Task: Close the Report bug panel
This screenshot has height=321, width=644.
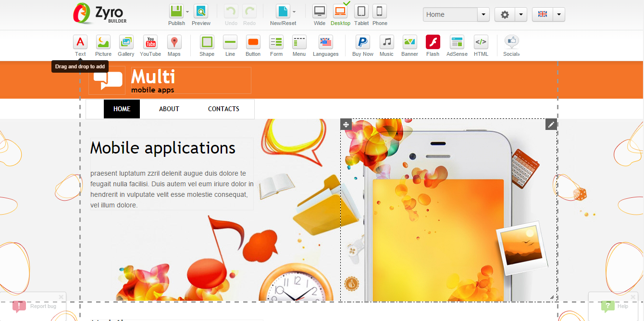Action: click(x=61, y=296)
